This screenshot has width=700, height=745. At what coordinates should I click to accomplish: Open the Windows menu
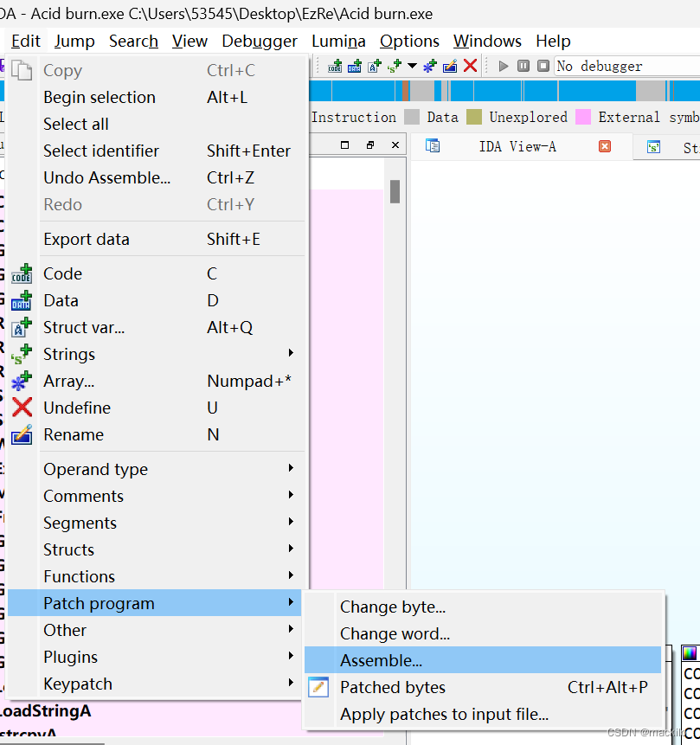tap(487, 42)
